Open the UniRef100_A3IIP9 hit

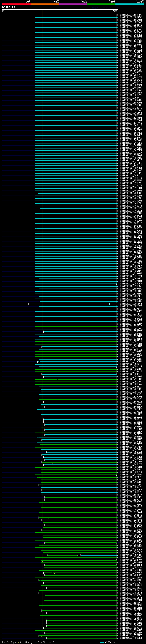pyautogui.click(x=131, y=424)
